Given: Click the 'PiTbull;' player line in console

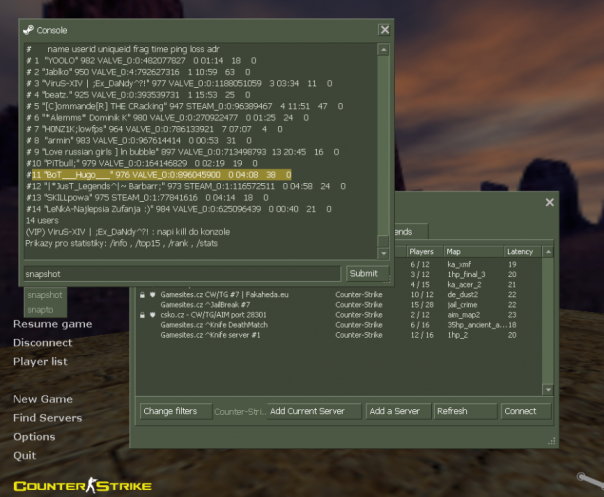Looking at the screenshot, I should click(x=142, y=163).
